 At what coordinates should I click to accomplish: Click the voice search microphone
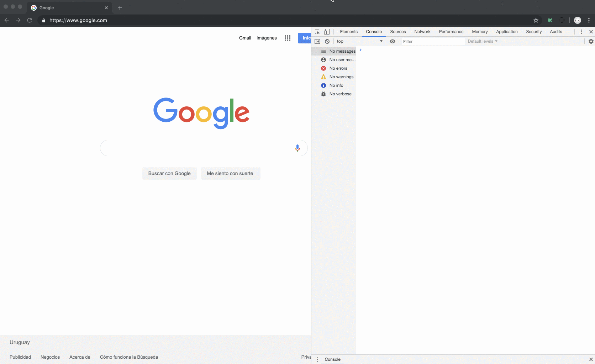click(x=297, y=148)
